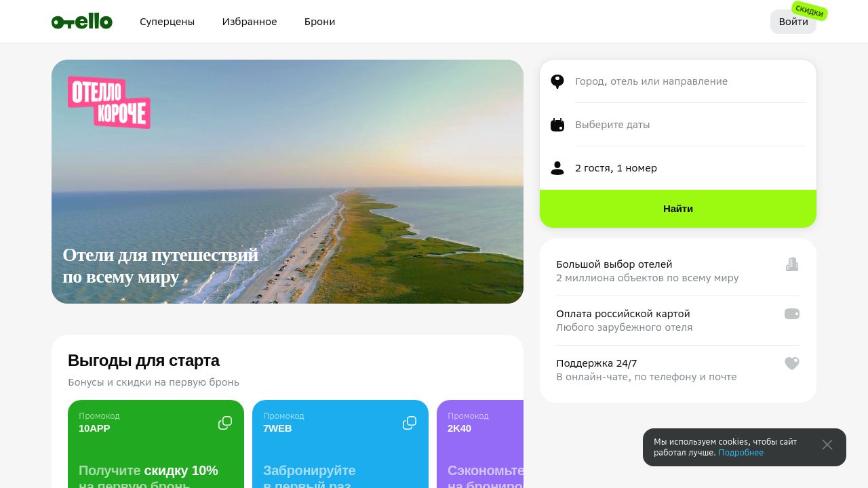Copy the 7WEB promo code icon
The width and height of the screenshot is (868, 488).
(x=410, y=423)
